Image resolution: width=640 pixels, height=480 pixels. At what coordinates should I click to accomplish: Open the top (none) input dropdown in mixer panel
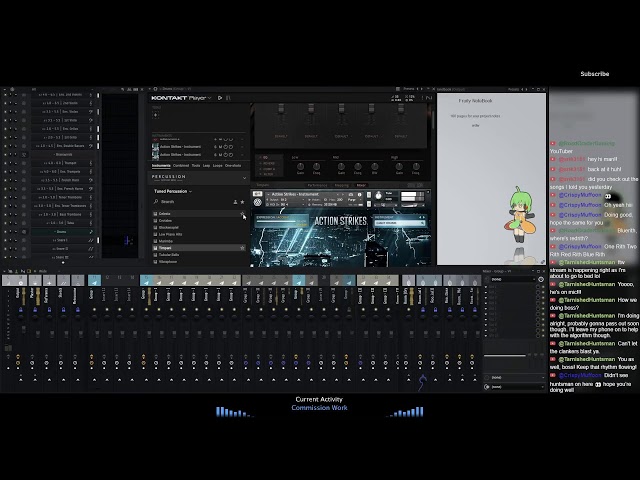(513, 280)
